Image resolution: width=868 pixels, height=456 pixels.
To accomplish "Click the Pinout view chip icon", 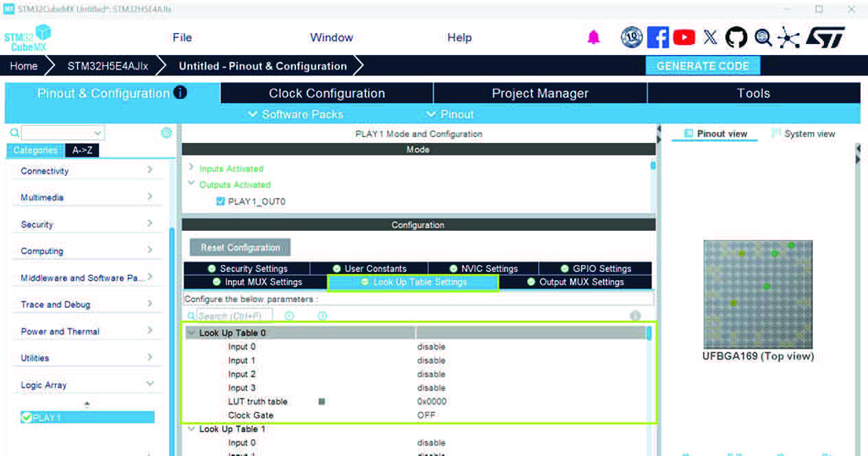I will pyautogui.click(x=689, y=133).
